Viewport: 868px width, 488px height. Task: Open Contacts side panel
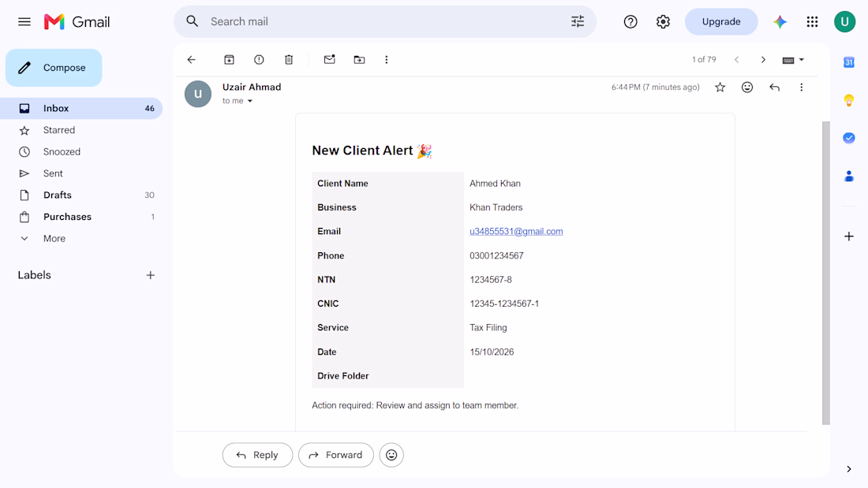click(x=848, y=176)
